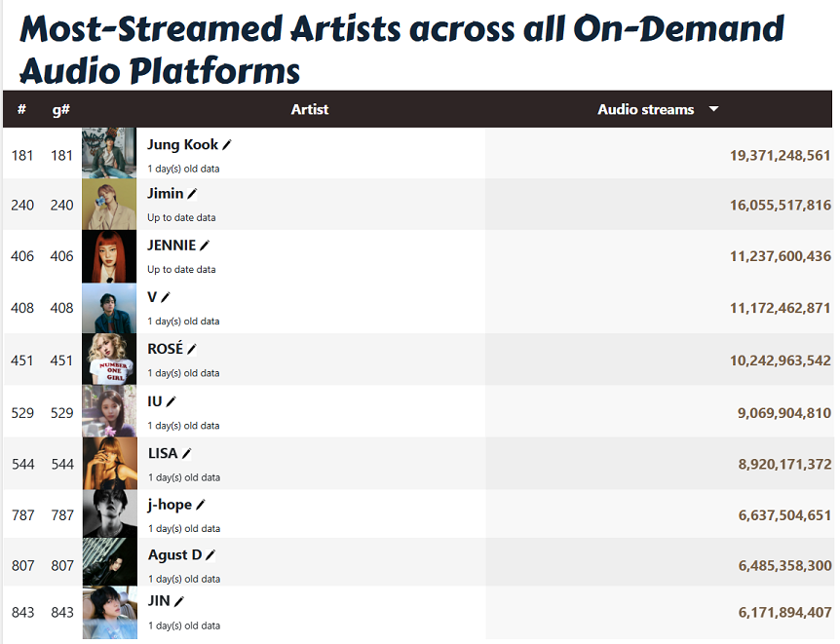Click IU's audio streams count
Image resolution: width=840 pixels, height=644 pixels.
tap(783, 413)
